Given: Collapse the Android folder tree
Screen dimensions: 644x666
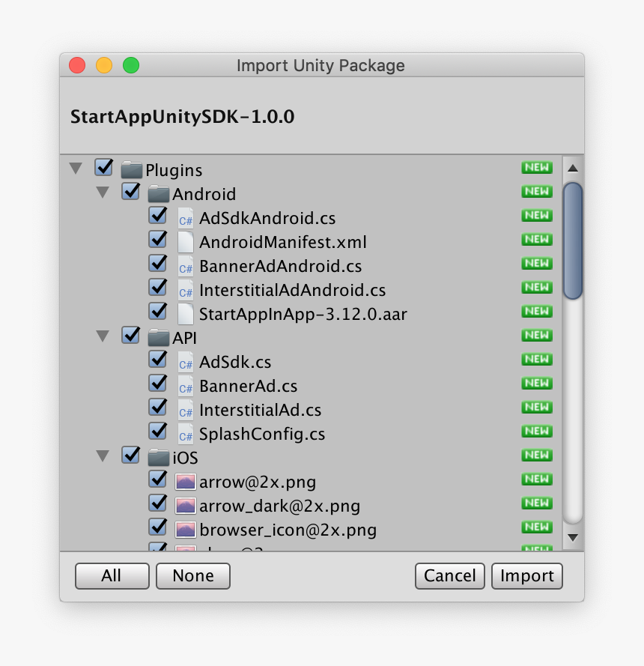Looking at the screenshot, I should [x=103, y=192].
